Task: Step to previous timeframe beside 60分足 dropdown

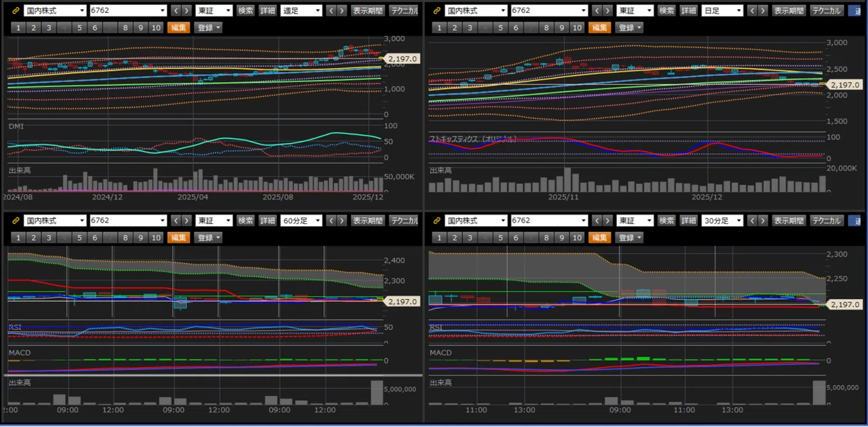Action: [331, 220]
